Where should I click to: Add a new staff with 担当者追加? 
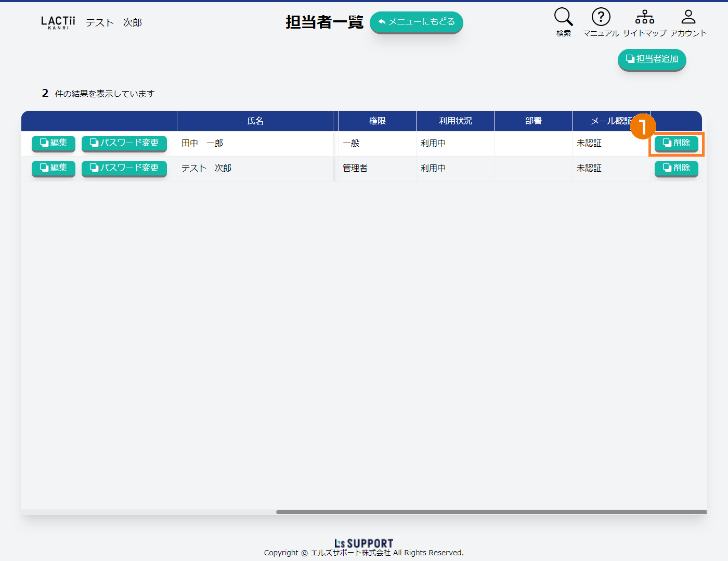click(x=652, y=59)
